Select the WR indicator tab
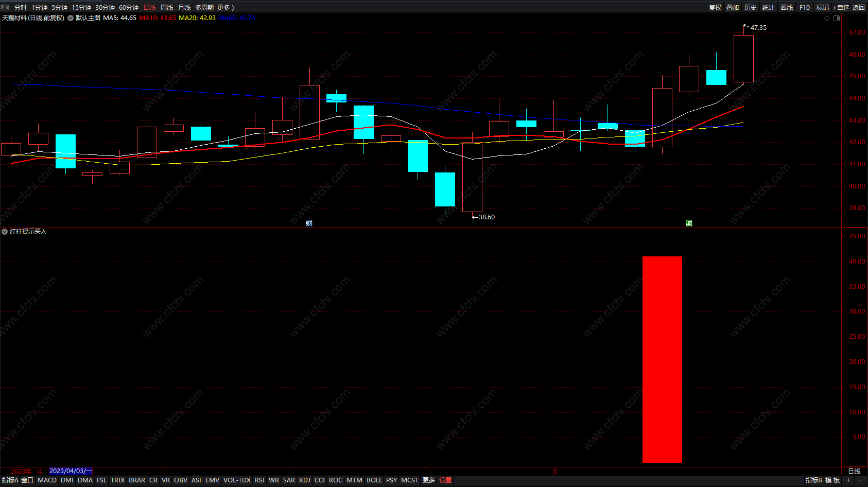Image resolution: width=868 pixels, height=487 pixels. (274, 480)
